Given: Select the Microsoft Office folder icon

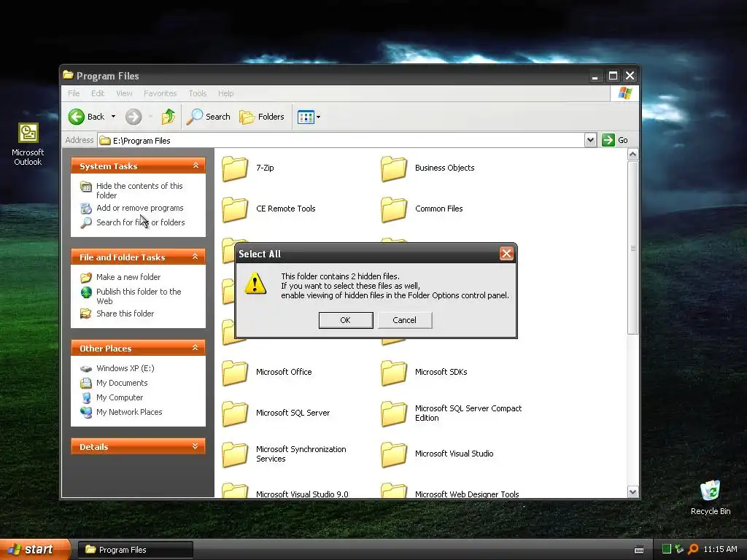Looking at the screenshot, I should tap(235, 373).
